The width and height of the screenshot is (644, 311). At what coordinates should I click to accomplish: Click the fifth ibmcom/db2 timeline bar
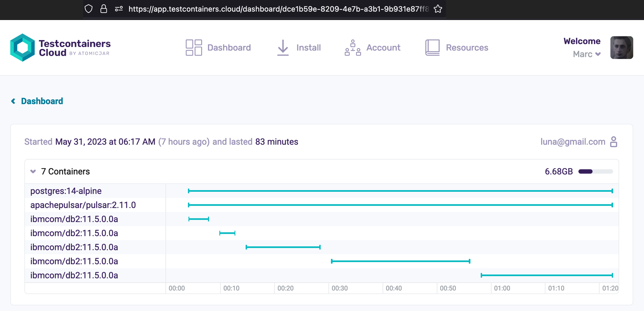pos(547,275)
